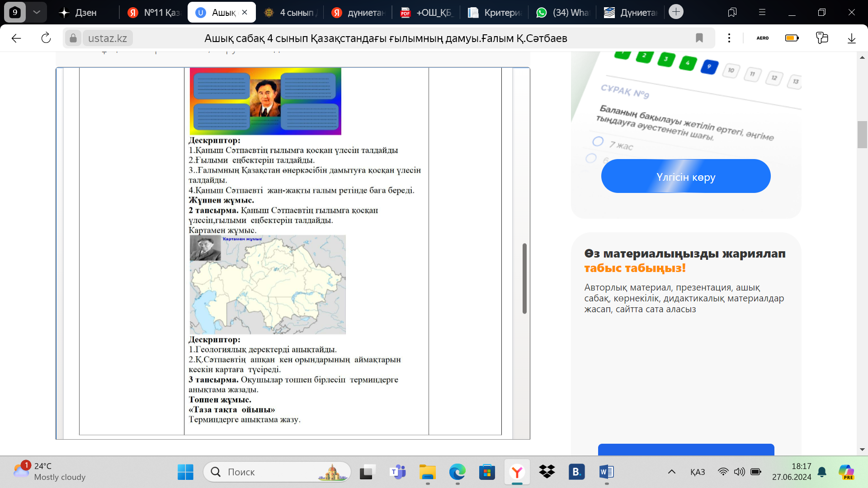Select the radio option below "7 жас"

[591, 158]
